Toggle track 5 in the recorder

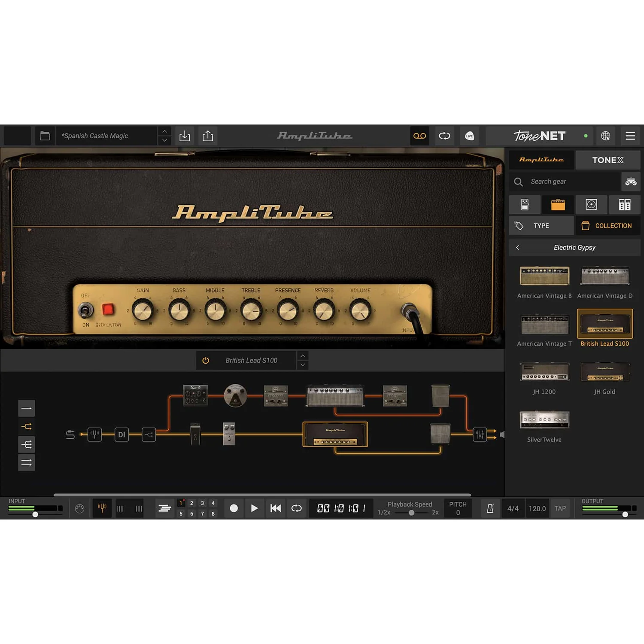click(181, 513)
